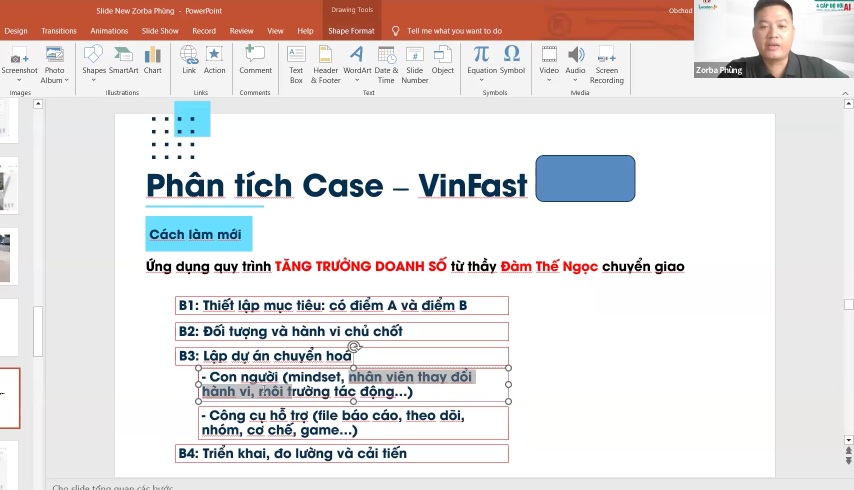This screenshot has width=854, height=490.
Task: Select the Cách làm mới label box
Action: (199, 234)
